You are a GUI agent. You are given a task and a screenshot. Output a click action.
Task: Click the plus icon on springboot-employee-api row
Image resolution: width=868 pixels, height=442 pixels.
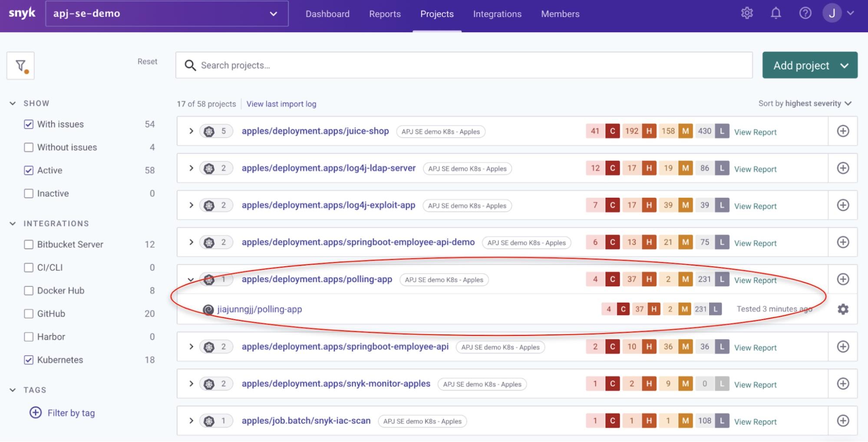pos(843,347)
